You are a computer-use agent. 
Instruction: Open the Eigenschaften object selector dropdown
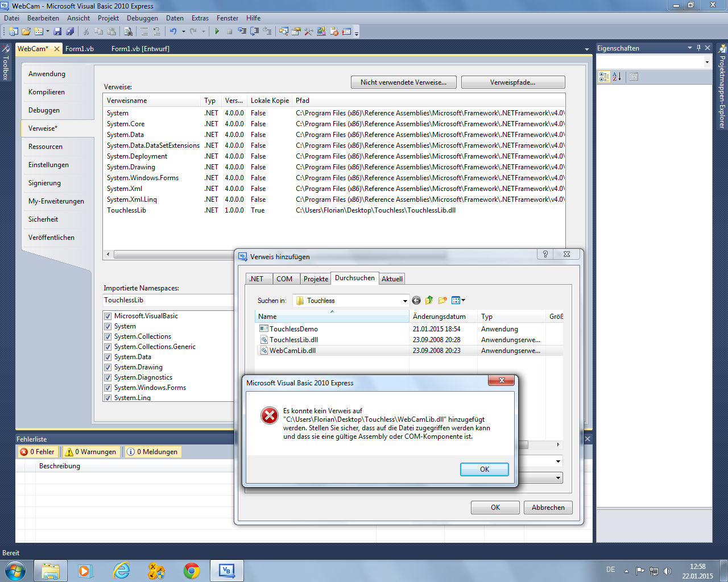click(x=707, y=62)
